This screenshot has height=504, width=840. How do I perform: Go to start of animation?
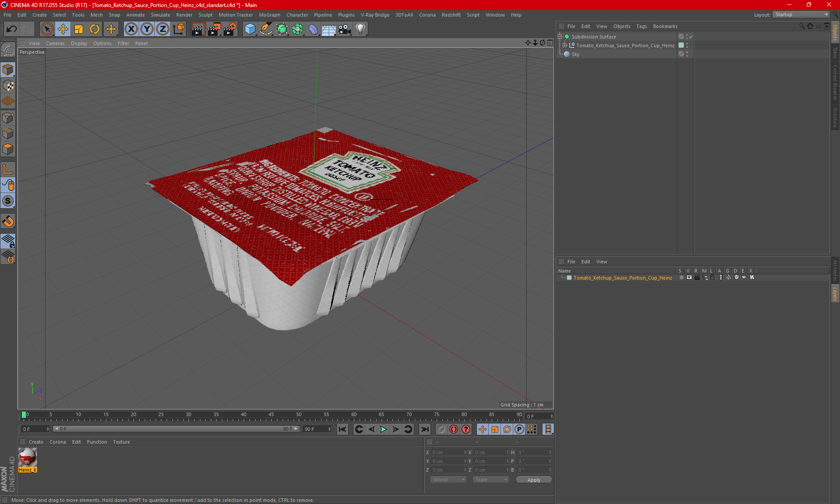click(x=343, y=429)
